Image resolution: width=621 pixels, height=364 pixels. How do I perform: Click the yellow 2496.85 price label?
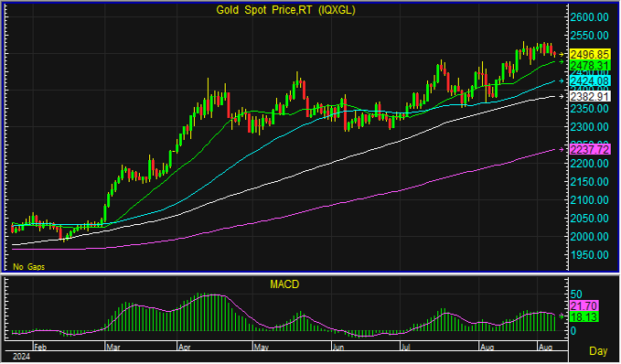[590, 55]
